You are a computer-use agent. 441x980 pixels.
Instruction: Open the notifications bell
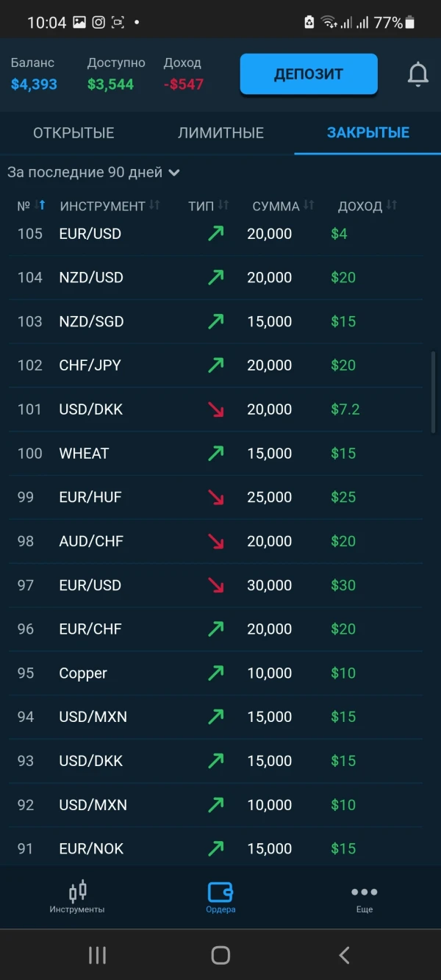pyautogui.click(x=417, y=74)
